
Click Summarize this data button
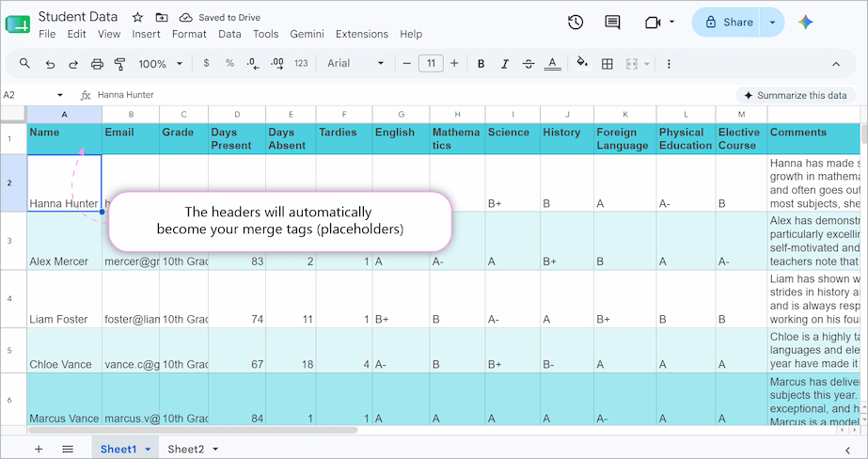(795, 95)
